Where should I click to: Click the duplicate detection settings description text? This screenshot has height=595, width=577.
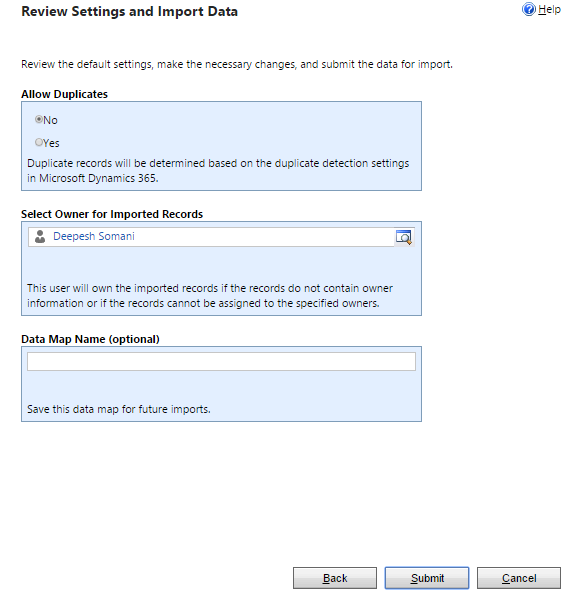[218, 171]
